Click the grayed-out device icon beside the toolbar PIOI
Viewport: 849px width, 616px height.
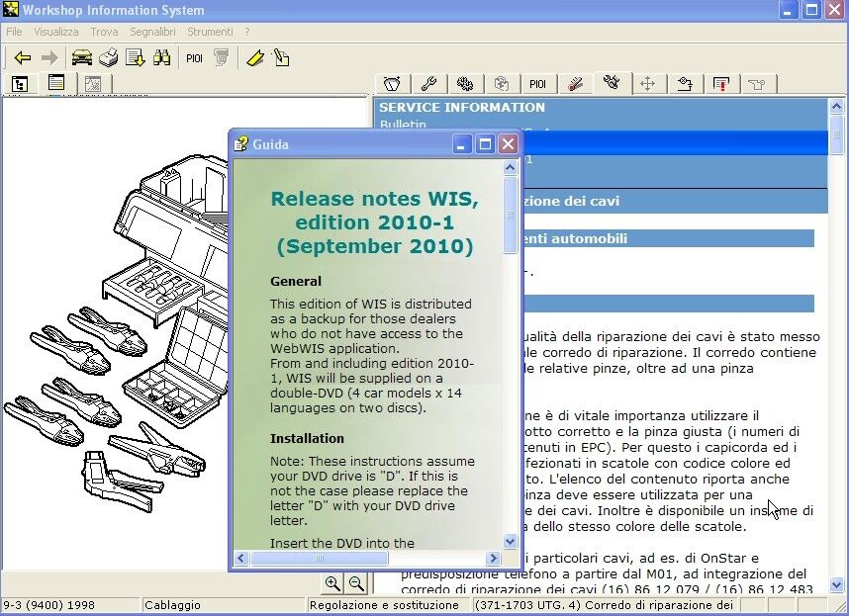coord(221,58)
